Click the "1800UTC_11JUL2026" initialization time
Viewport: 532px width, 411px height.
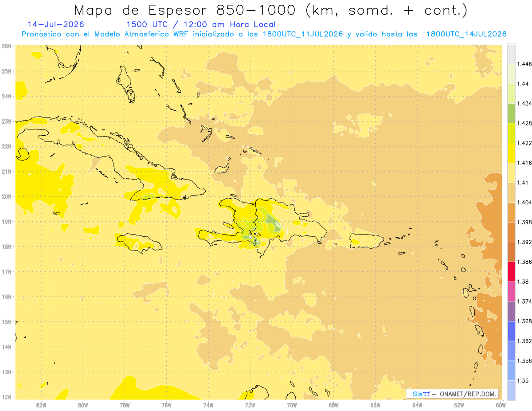303,34
